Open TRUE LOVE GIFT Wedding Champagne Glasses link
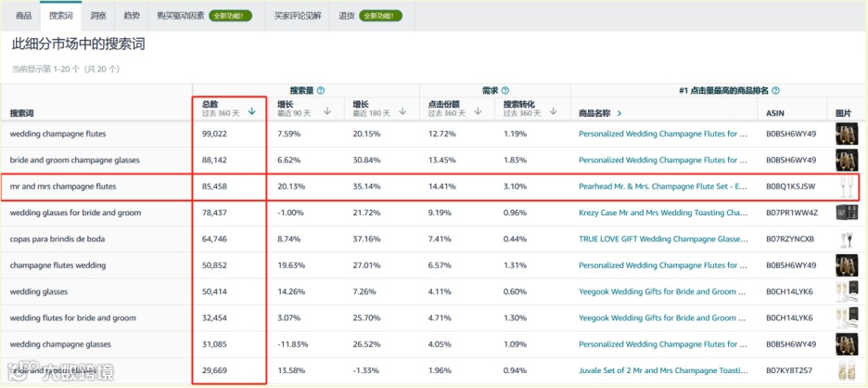Screen dimensions: 868x388 click(663, 239)
